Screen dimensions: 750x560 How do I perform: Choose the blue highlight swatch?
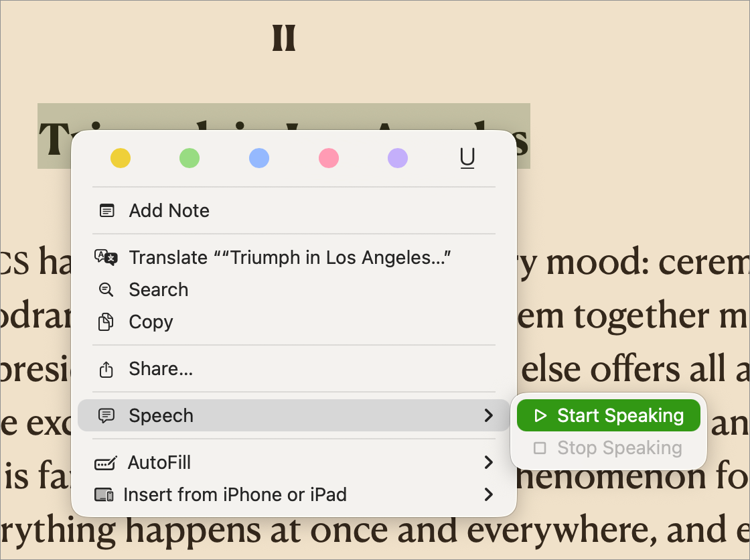coord(259,159)
